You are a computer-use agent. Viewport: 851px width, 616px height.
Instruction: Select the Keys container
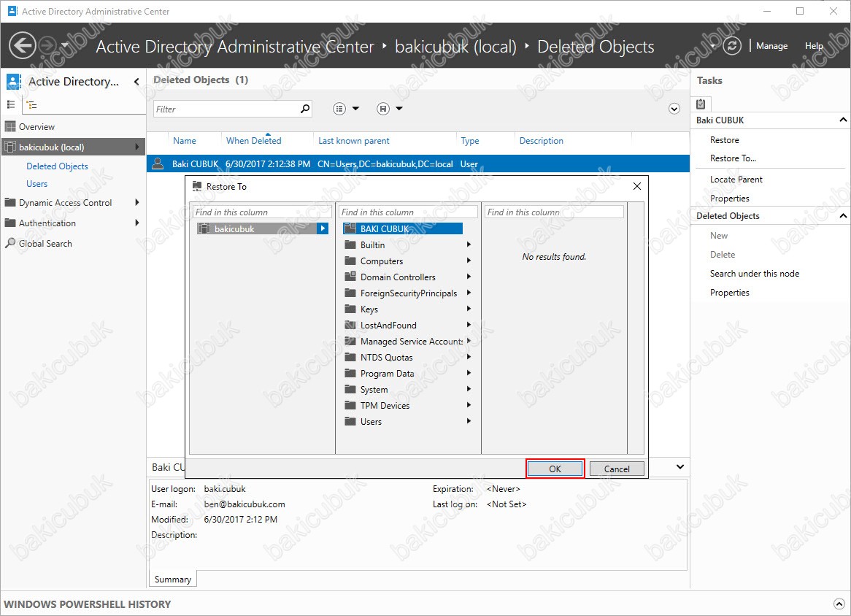(369, 309)
